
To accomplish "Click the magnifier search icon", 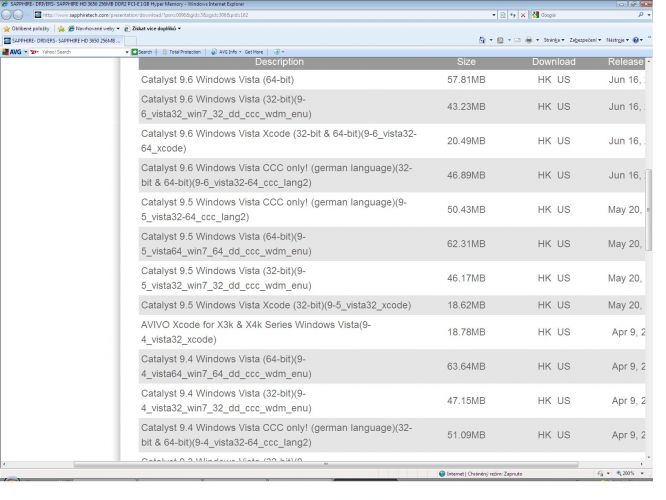I will [641, 15].
